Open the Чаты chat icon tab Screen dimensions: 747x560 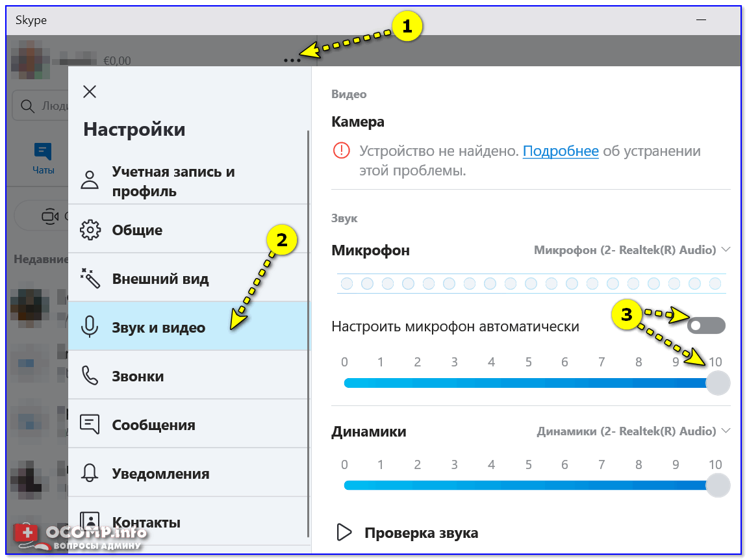tap(43, 158)
